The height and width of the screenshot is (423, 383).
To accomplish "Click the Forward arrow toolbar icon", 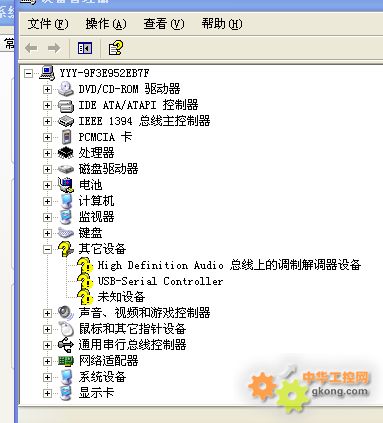I will (54, 48).
